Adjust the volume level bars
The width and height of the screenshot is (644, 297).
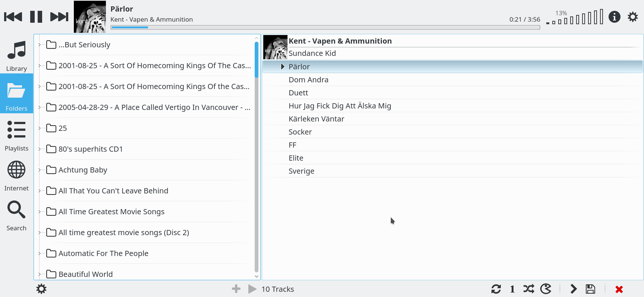pos(575,18)
